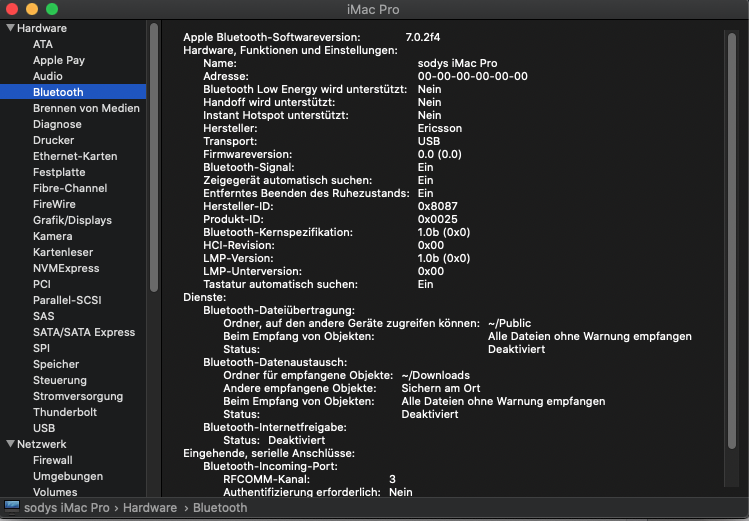
Task: Show USB device information
Action: pos(44,428)
